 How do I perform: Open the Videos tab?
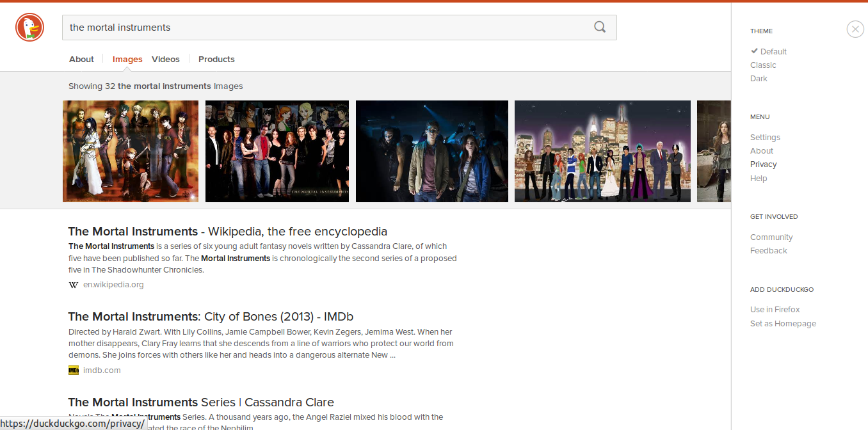[x=166, y=59]
